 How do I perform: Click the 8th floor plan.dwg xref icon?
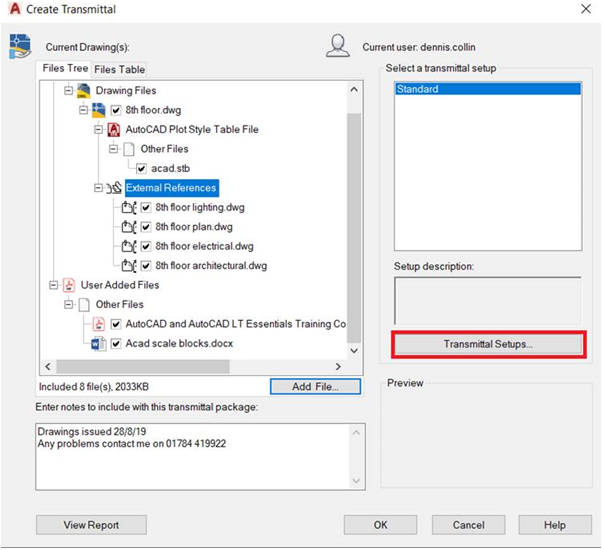(x=129, y=227)
